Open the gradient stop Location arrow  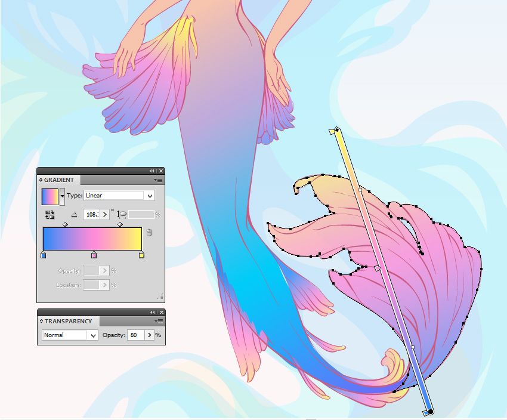point(104,285)
